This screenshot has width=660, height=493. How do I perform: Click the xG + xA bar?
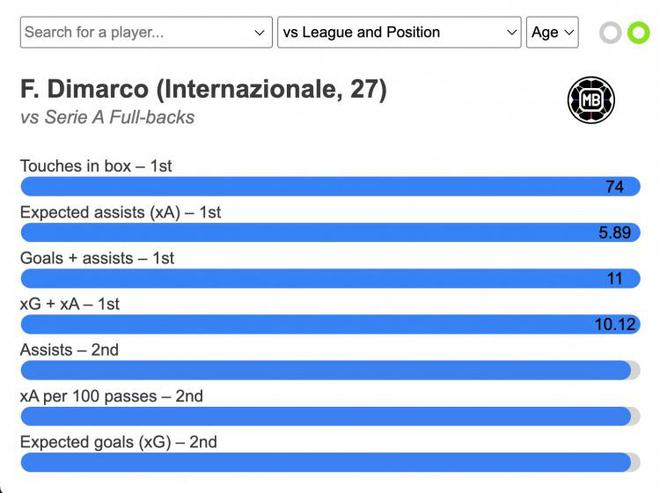tap(330, 325)
